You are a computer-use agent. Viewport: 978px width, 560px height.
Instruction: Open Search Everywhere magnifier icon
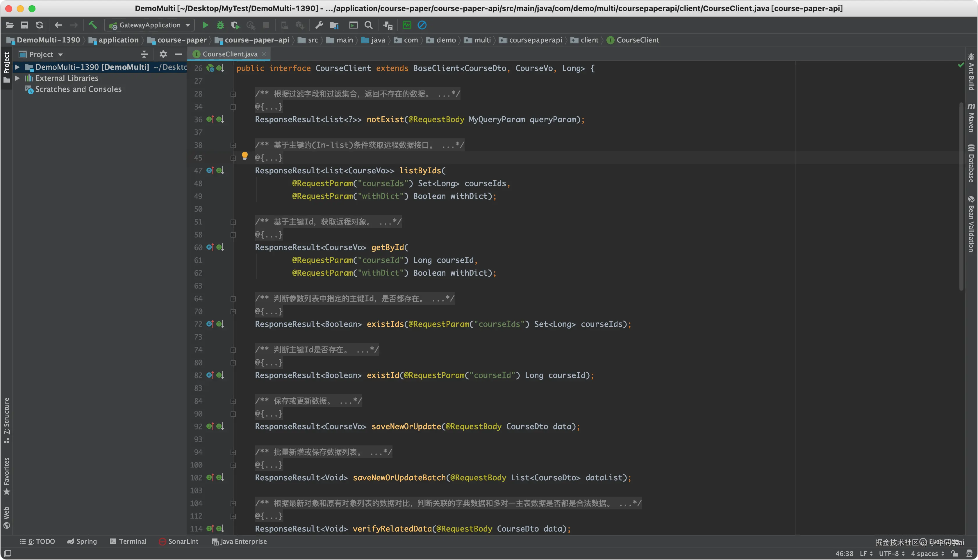368,25
